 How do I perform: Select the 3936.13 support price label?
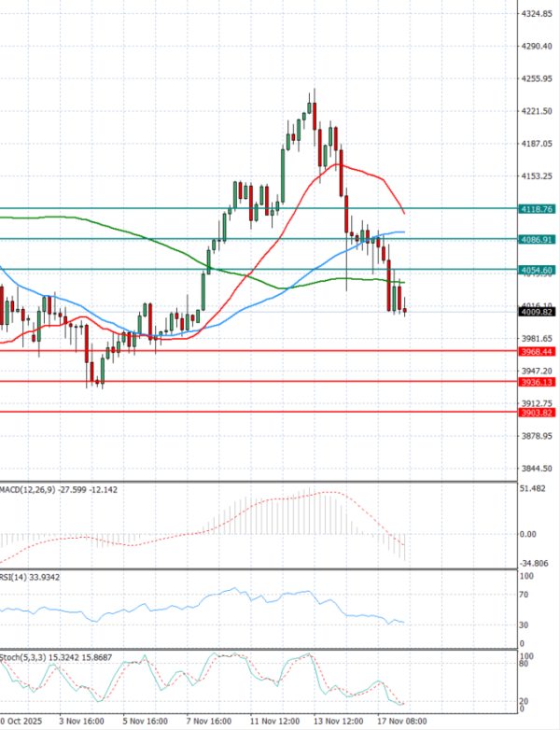point(537,382)
